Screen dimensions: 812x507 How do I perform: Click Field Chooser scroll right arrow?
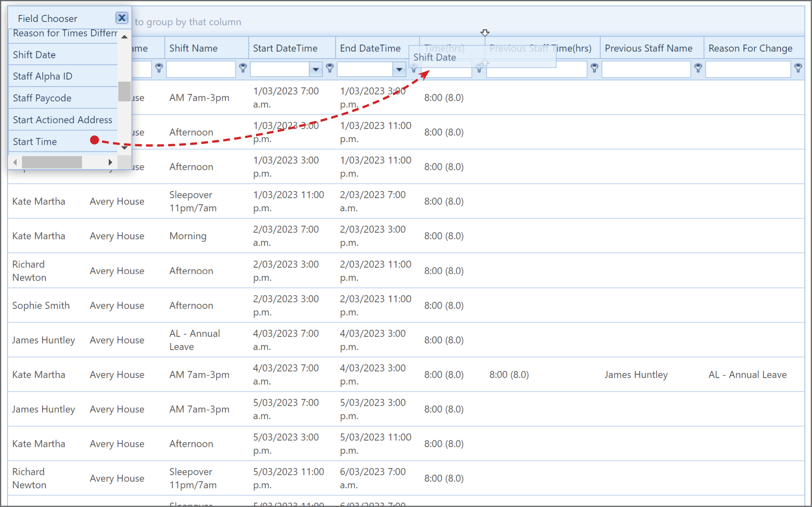pyautogui.click(x=110, y=163)
